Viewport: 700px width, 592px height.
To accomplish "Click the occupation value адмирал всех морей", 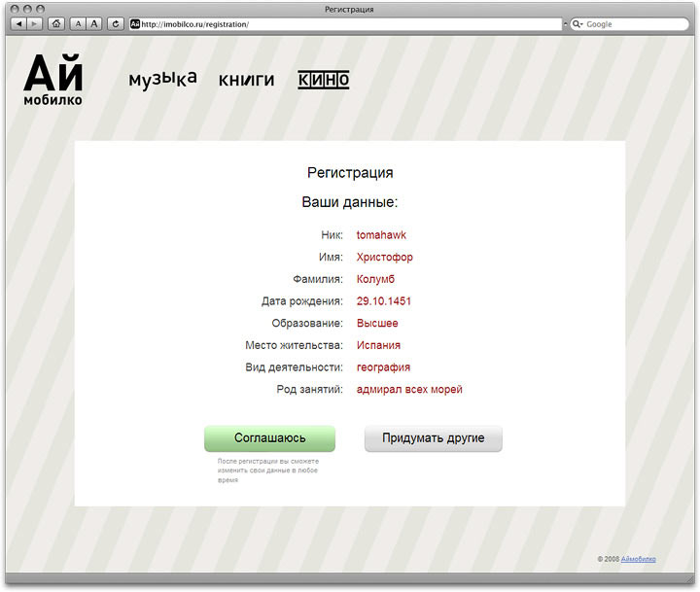I will click(409, 390).
